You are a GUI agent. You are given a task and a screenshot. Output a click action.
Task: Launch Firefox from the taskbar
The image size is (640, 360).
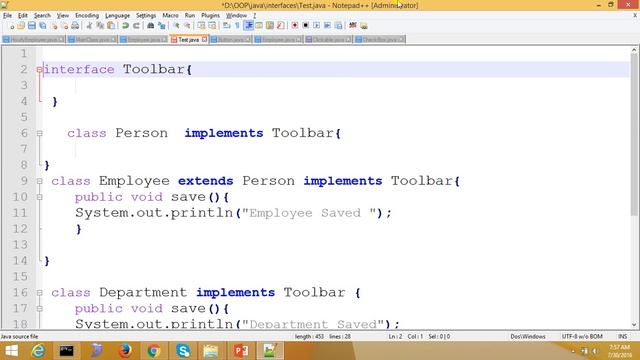pos(124,351)
